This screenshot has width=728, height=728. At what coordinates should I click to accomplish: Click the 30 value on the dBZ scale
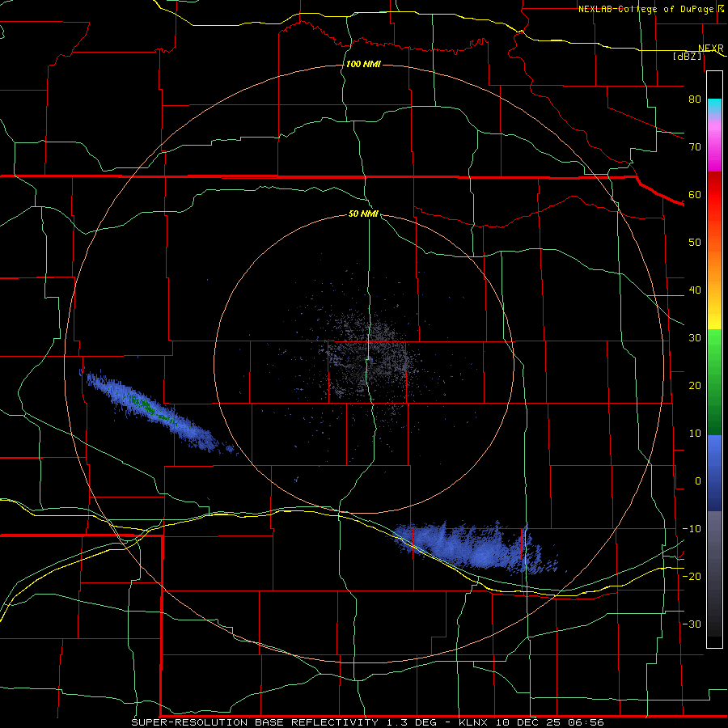(x=695, y=338)
